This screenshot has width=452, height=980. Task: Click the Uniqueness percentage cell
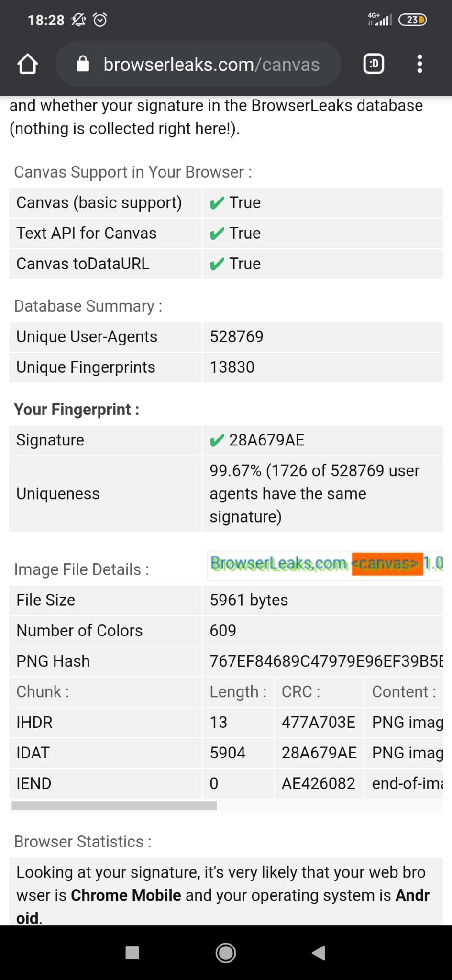(322, 494)
